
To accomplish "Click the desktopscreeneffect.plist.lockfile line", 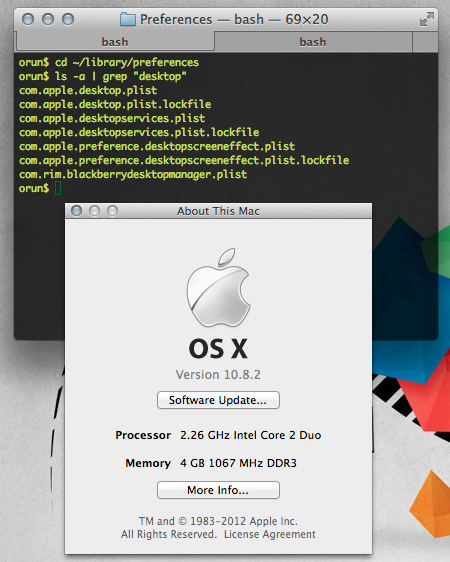I will [x=184, y=160].
